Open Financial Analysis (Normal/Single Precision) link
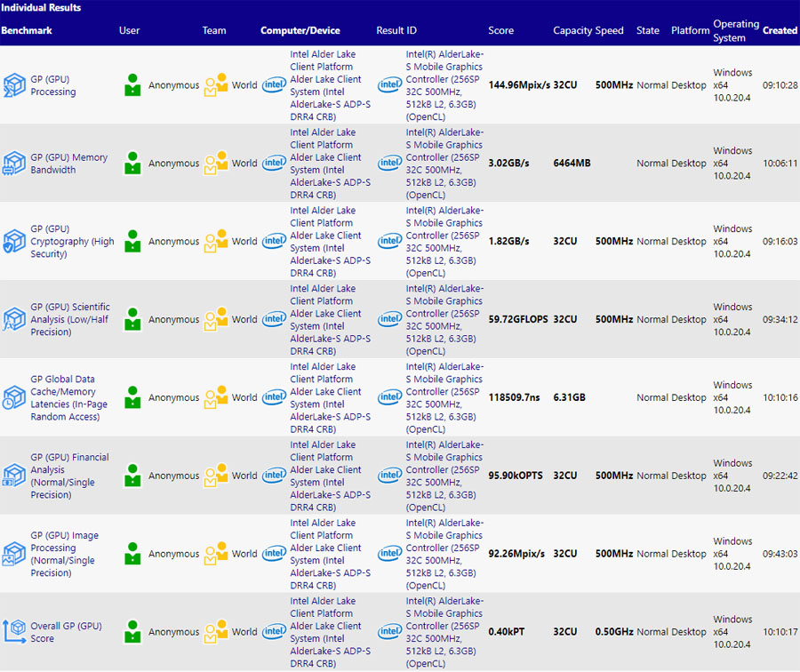800x672 pixels. pos(69,476)
